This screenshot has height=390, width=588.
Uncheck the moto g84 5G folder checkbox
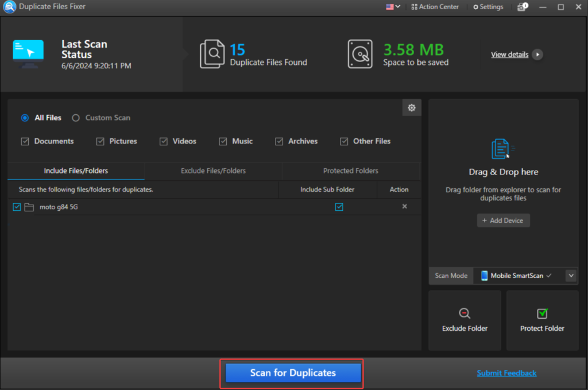(17, 207)
